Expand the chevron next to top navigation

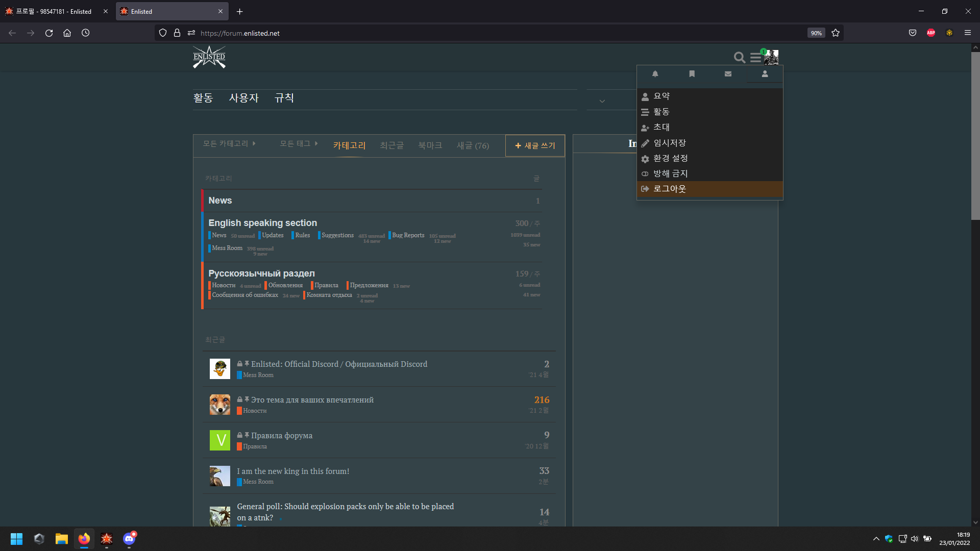[x=602, y=101]
